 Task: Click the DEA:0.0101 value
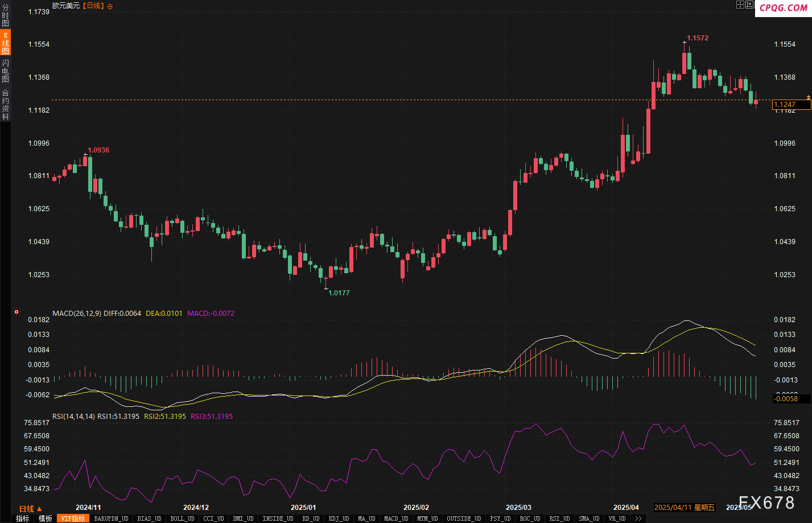164,314
